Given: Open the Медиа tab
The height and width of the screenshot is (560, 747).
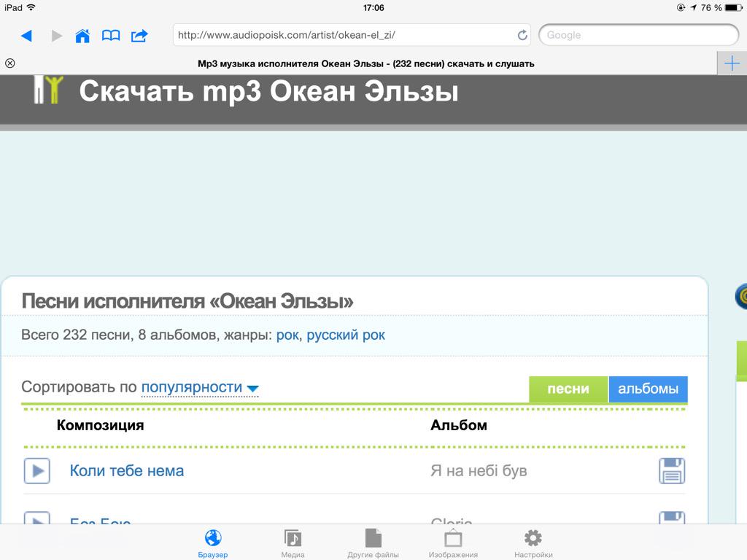Looking at the screenshot, I should tap(293, 543).
